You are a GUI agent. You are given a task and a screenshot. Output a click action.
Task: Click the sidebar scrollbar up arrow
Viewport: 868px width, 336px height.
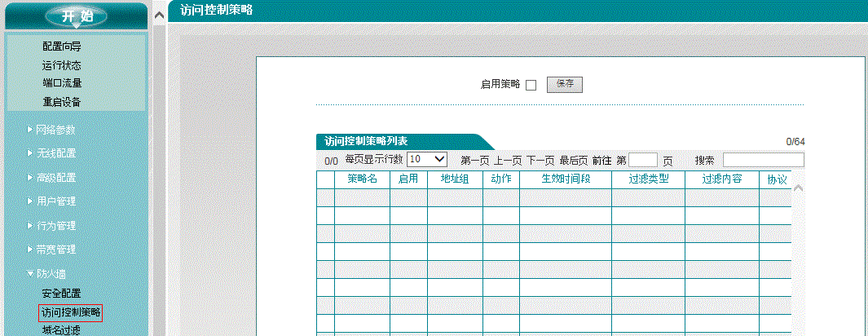pos(160,15)
